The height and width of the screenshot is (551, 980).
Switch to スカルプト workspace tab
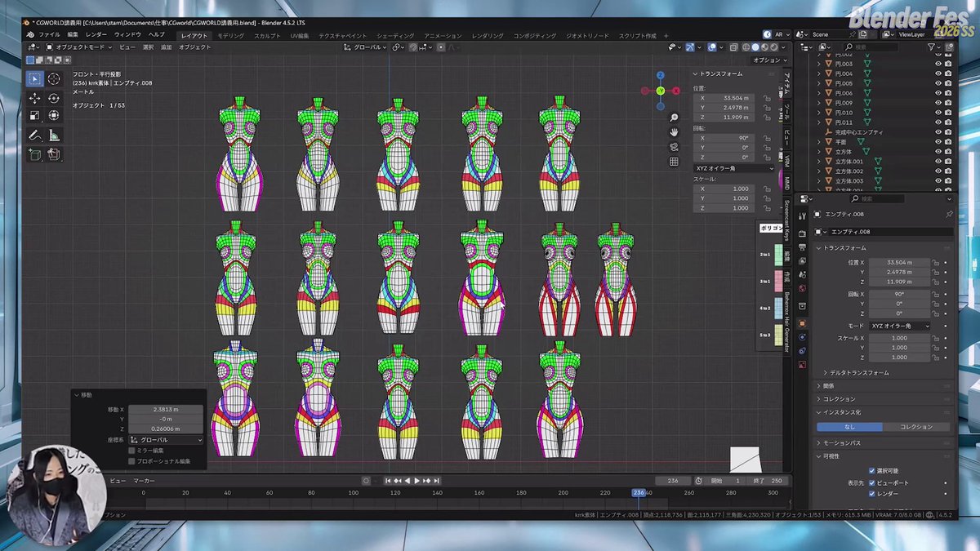(267, 36)
